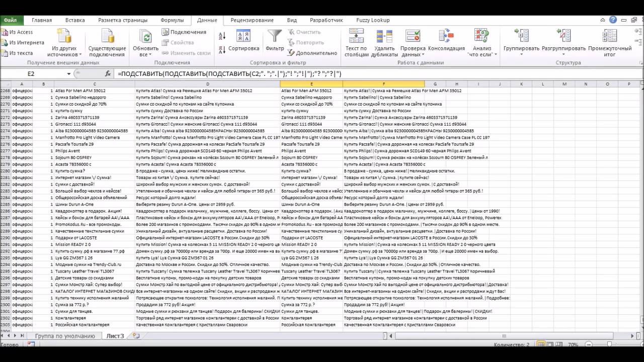This screenshot has width=644, height=362.
Task: Open Анализ "что если" dropdown arrow
Action: tap(496, 54)
